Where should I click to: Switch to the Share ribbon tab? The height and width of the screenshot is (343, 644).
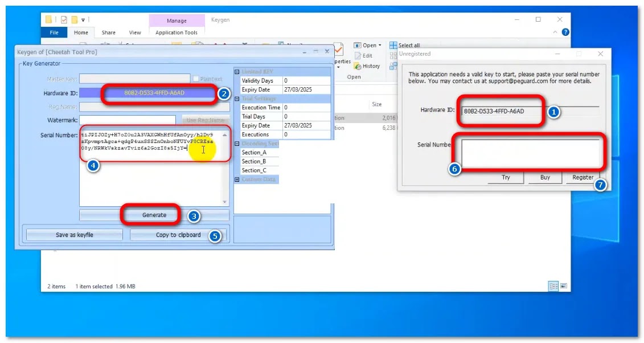point(108,32)
